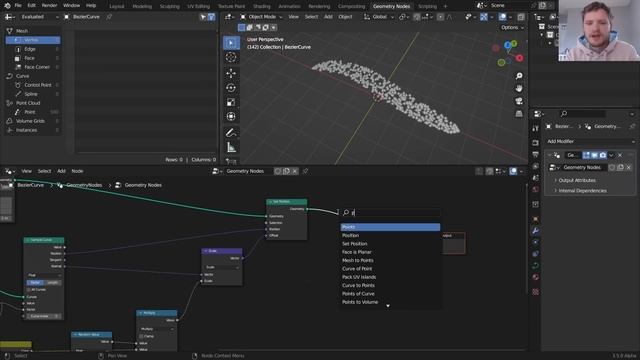The height and width of the screenshot is (360, 640).
Task: Choose Mesh to Points from search results
Action: (x=390, y=260)
